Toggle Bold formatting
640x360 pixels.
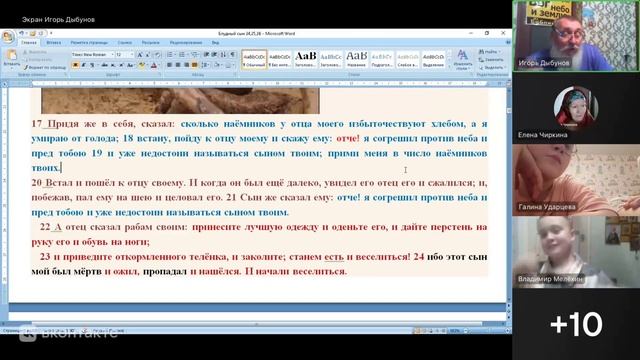(x=75, y=65)
